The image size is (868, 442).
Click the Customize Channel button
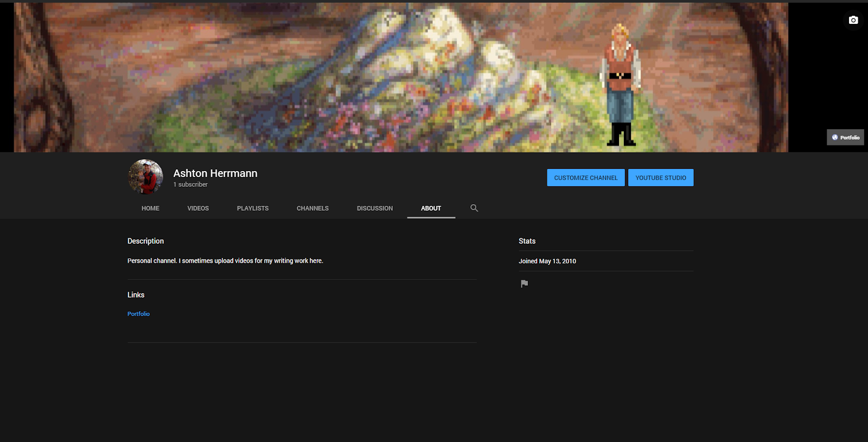[586, 178]
